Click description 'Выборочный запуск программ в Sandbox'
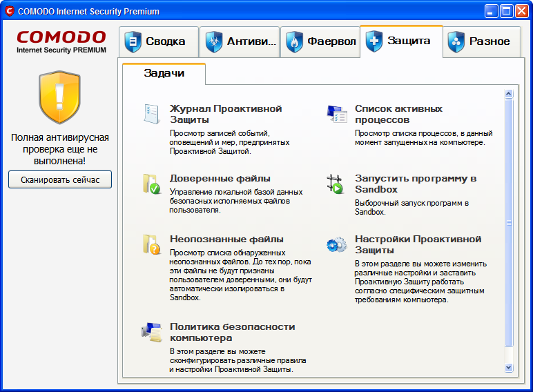The height and width of the screenshot is (392, 533). (x=411, y=208)
